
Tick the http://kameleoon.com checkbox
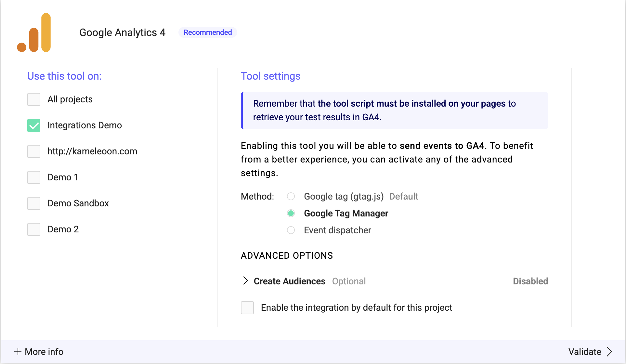pyautogui.click(x=34, y=151)
